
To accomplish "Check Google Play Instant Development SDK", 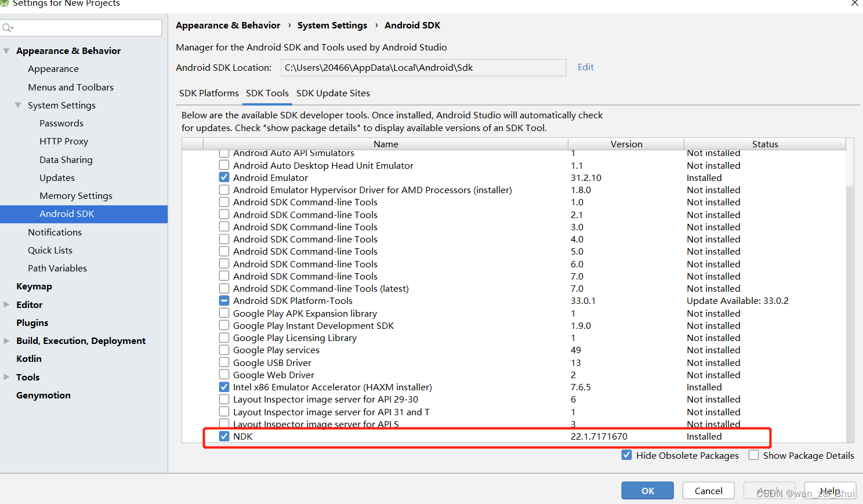I will tap(224, 325).
